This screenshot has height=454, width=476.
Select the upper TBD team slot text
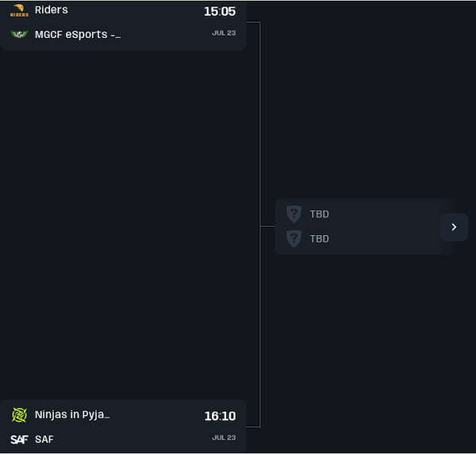(x=320, y=214)
